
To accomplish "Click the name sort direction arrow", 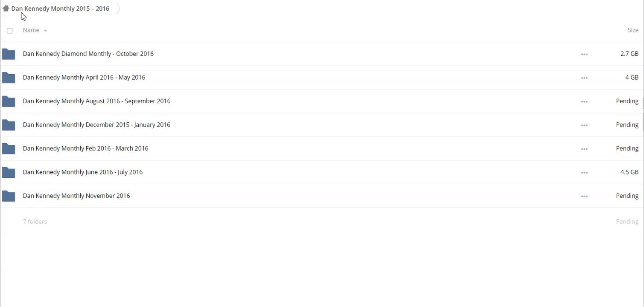I will coord(45,31).
